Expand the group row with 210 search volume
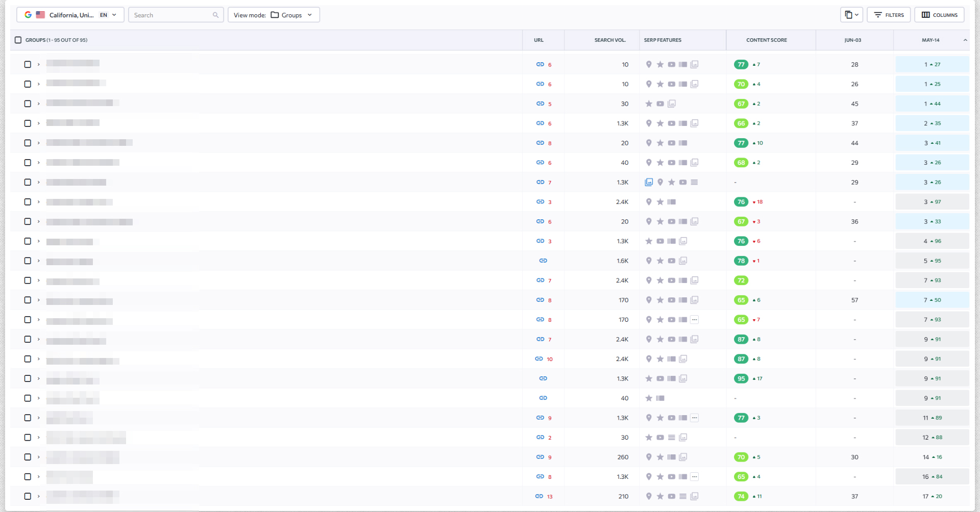 [38, 496]
